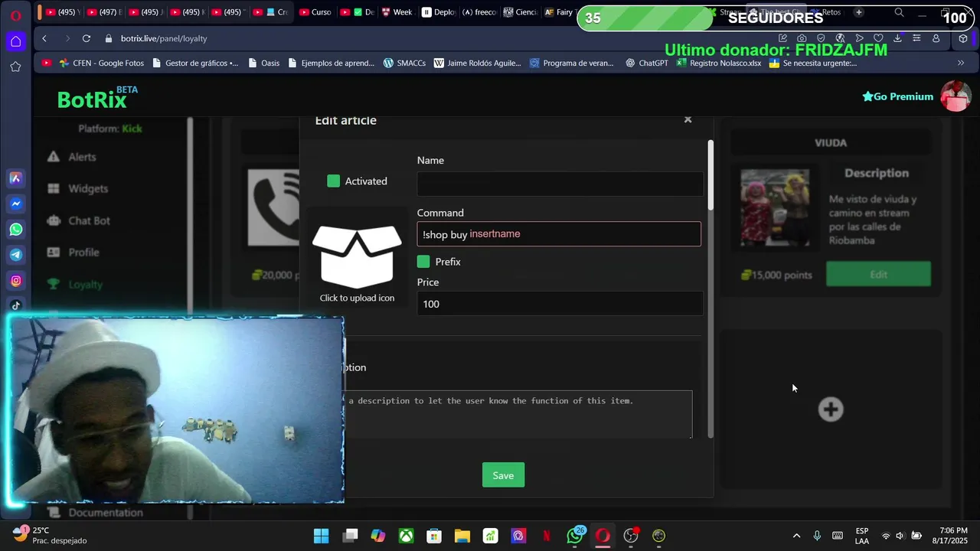The height and width of the screenshot is (551, 980).
Task: Open WhatsApp from taskbar
Action: (x=575, y=535)
